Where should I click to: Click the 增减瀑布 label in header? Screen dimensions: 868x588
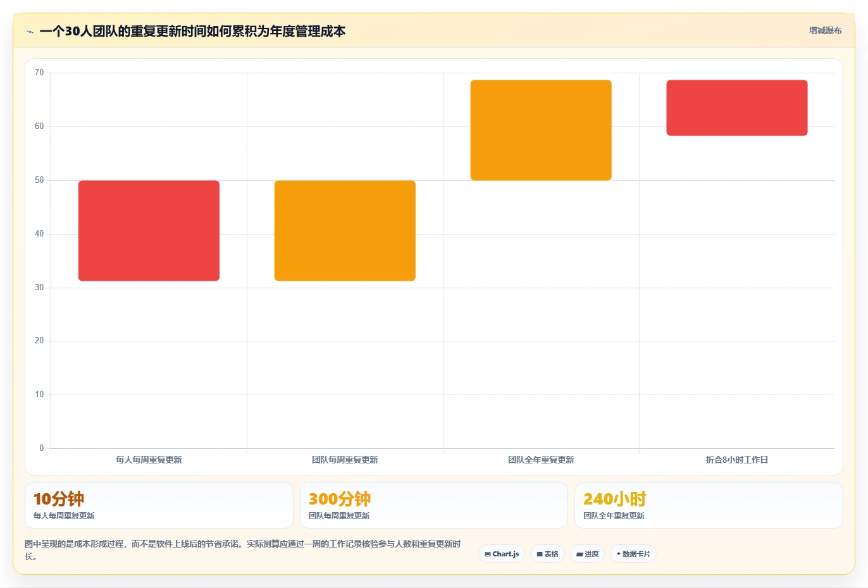pos(825,30)
